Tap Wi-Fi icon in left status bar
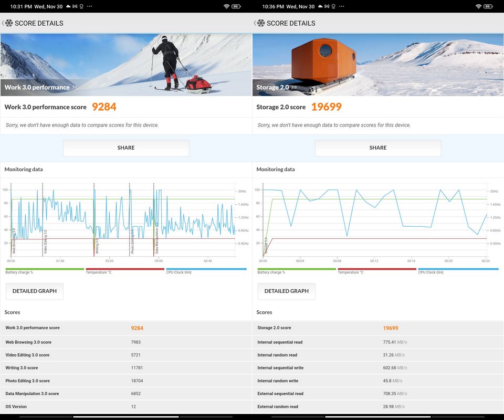Screen dimensions: 504x420 coord(227,6)
